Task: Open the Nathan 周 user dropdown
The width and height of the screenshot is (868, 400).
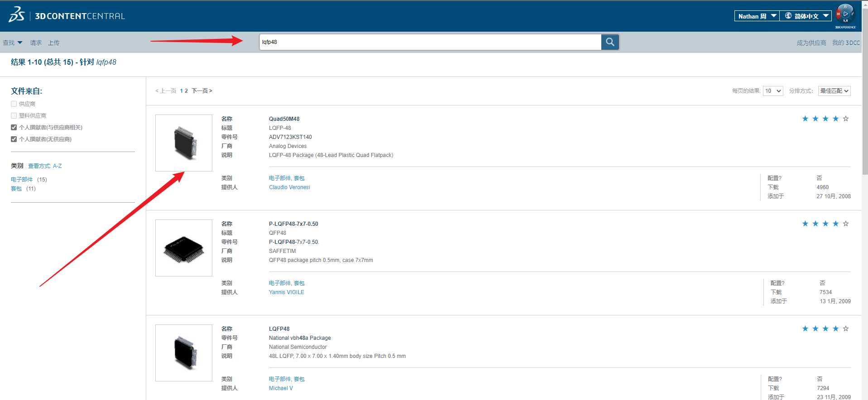Action: (x=757, y=16)
